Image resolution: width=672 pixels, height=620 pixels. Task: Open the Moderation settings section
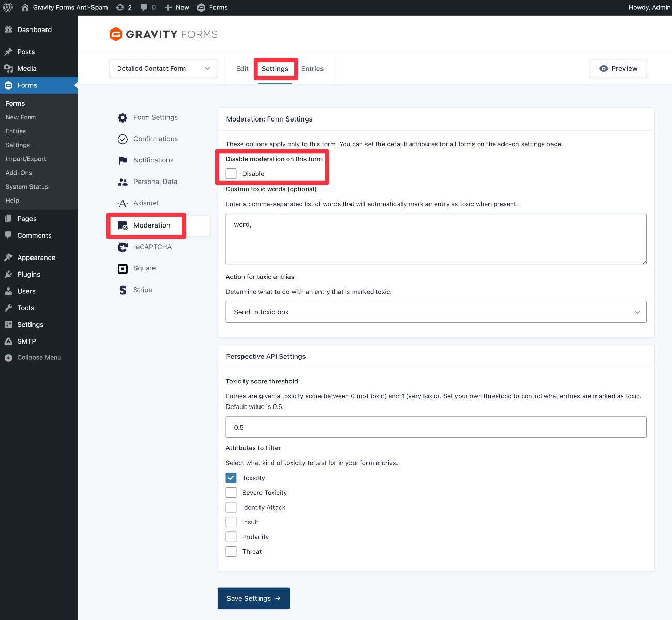(151, 225)
